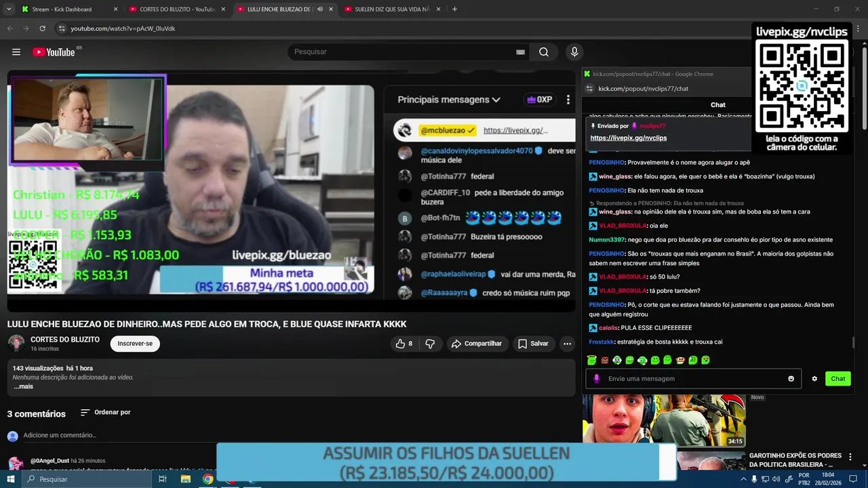The height and width of the screenshot is (488, 868).
Task: Open site information icon in the address bar
Action: click(x=62, y=28)
